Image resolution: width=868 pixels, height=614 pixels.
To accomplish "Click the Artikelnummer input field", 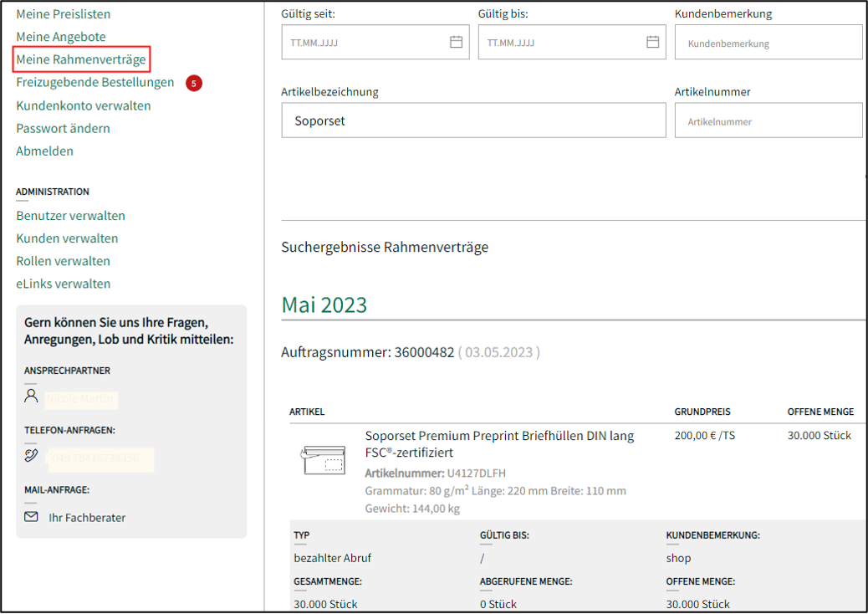I will point(768,121).
